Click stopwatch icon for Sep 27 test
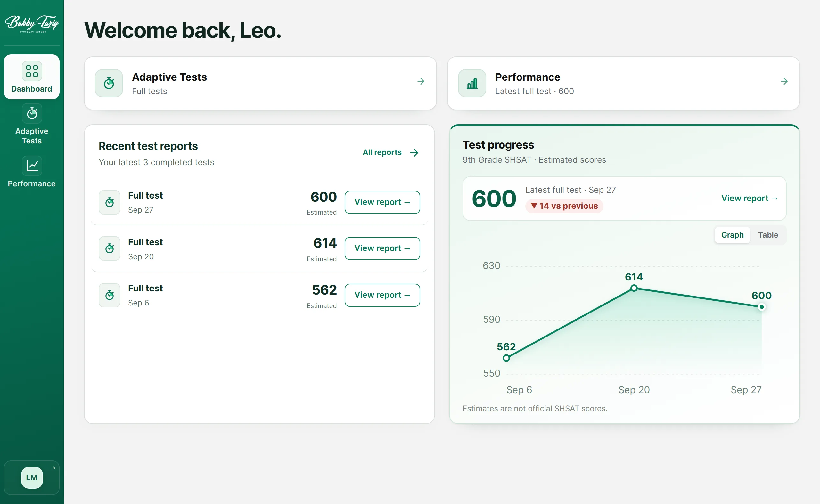The width and height of the screenshot is (820, 504). 109,202
